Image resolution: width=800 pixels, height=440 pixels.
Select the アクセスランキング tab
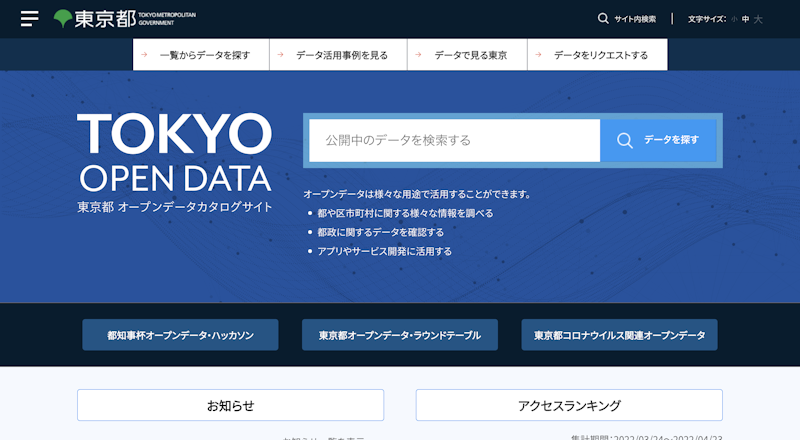(x=568, y=405)
